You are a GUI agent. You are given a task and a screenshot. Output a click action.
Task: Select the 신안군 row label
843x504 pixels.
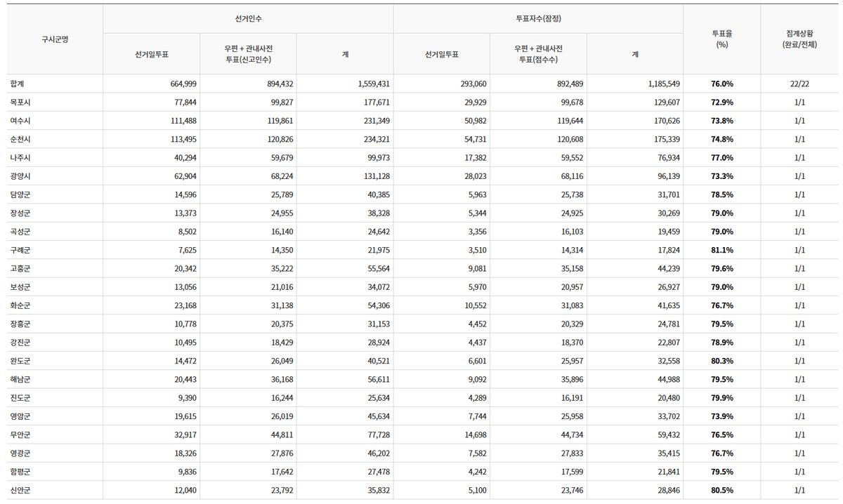[20, 491]
